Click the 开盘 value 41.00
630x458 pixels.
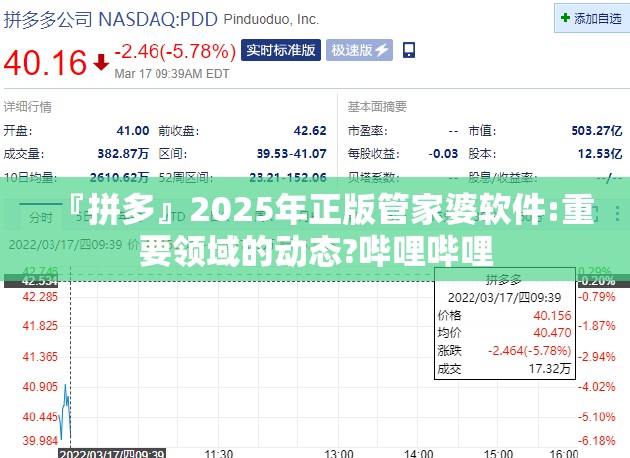133,131
